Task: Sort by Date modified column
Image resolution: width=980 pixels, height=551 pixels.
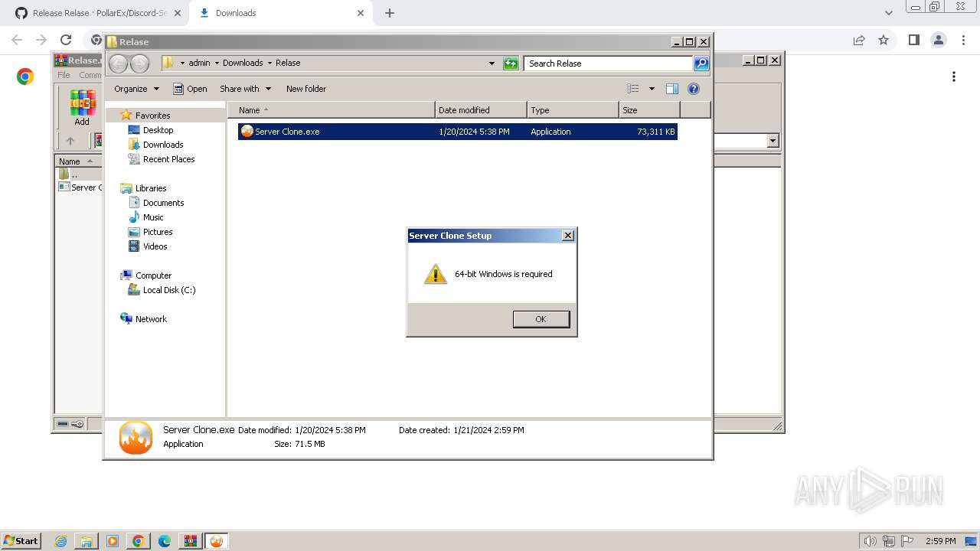Action: (x=481, y=110)
